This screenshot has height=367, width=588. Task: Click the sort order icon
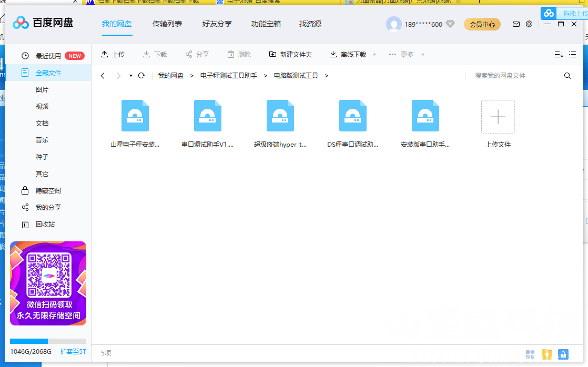click(559, 55)
